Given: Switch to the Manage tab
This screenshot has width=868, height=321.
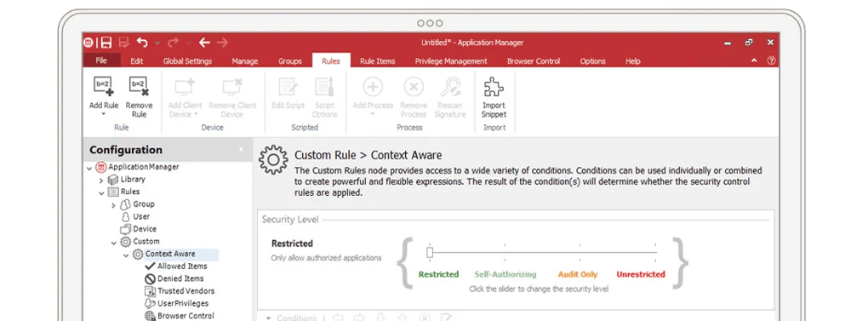Looking at the screenshot, I should (245, 61).
